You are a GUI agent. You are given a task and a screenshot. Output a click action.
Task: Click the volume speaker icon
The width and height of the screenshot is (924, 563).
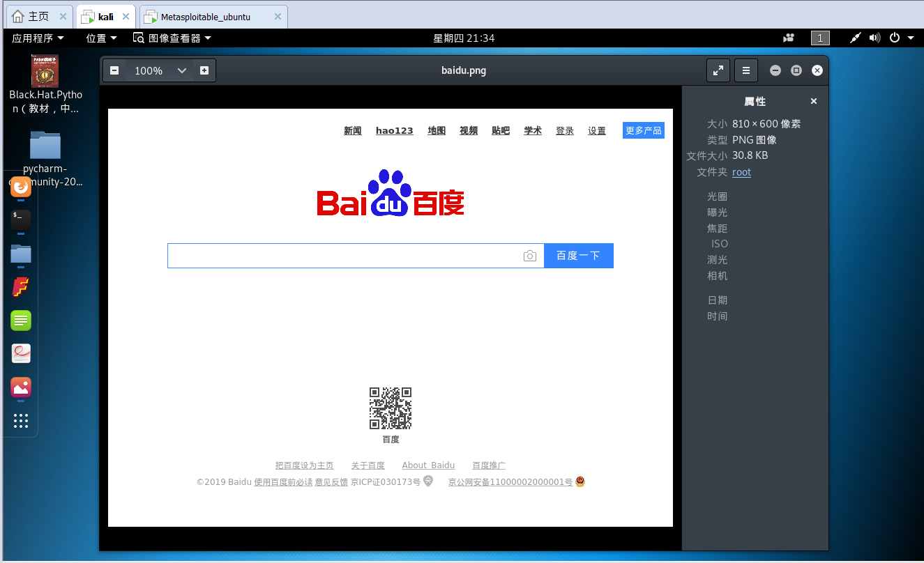pos(875,38)
